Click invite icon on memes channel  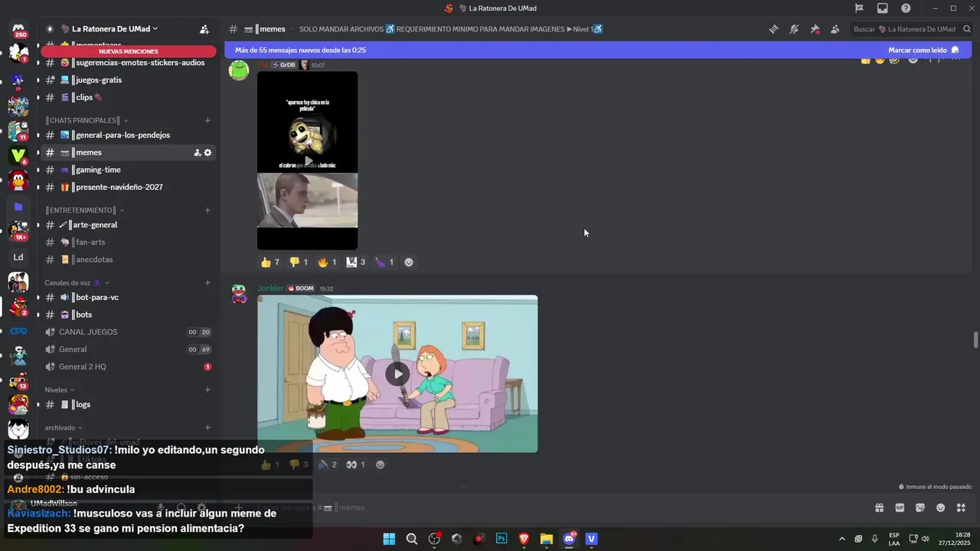197,152
